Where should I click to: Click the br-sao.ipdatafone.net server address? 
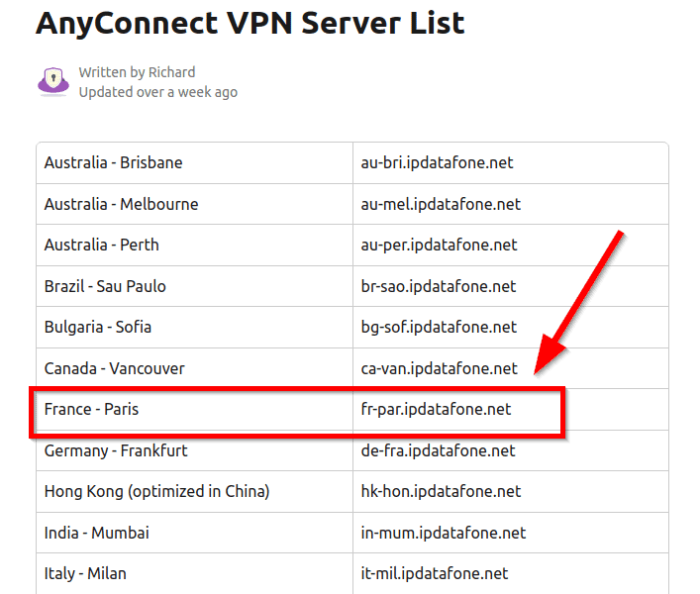[439, 286]
